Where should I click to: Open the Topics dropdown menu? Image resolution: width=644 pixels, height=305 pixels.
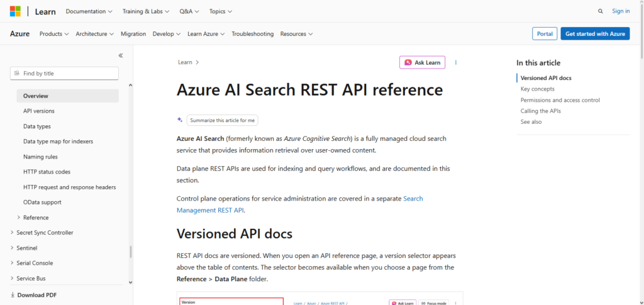point(221,11)
